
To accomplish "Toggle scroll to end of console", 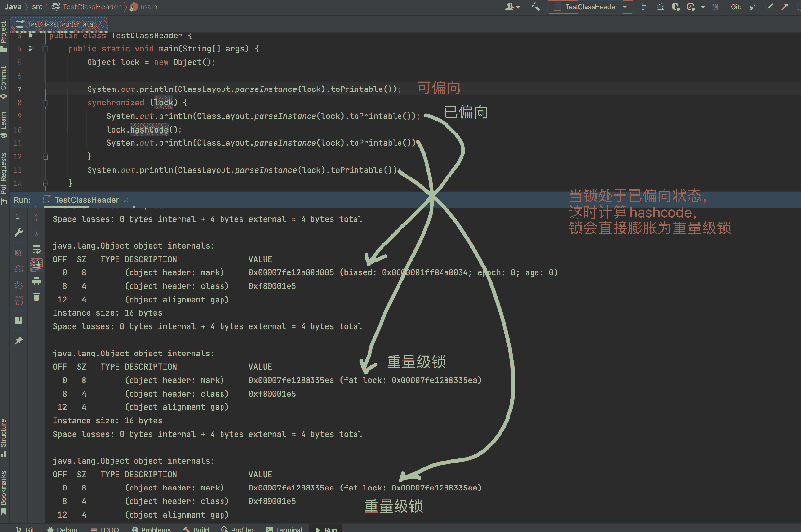I will pos(36,265).
